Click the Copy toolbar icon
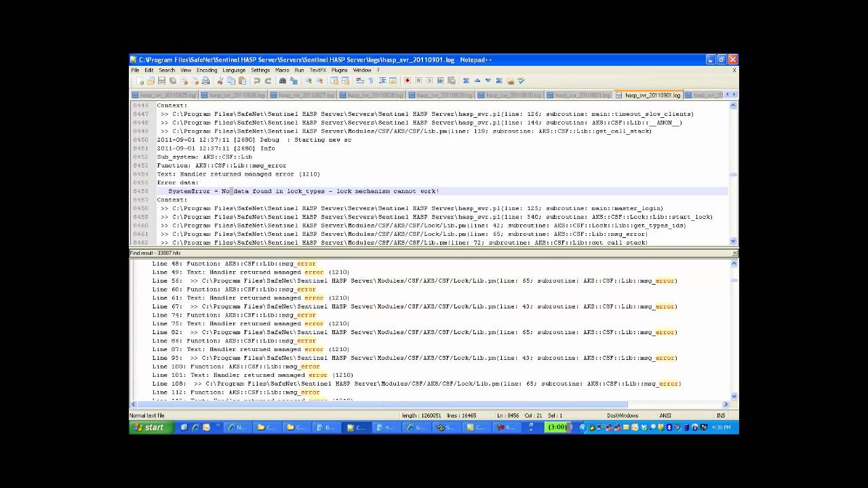868x488 pixels. point(231,81)
